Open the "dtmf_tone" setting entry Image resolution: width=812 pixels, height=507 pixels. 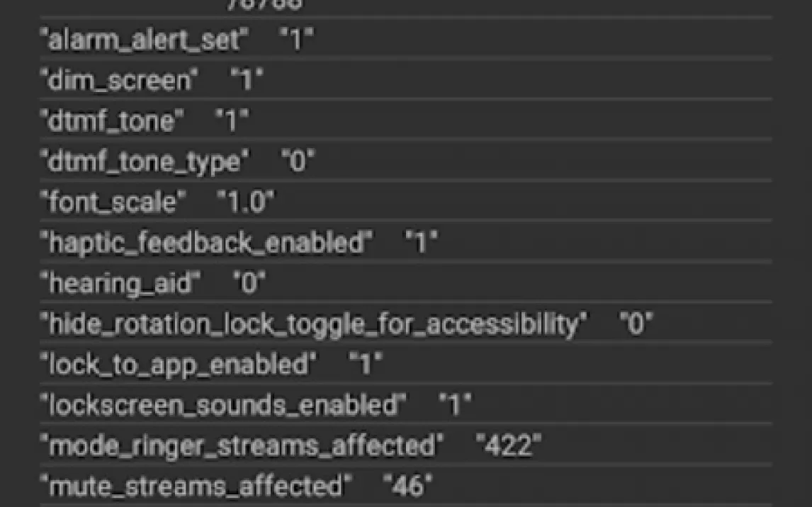click(x=112, y=121)
